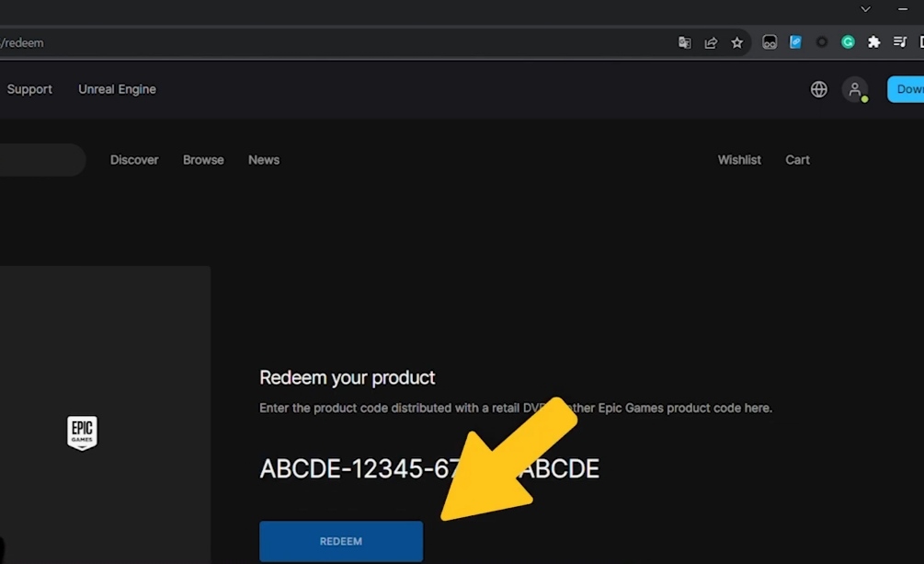The height and width of the screenshot is (564, 924).
Task: Click the Epic Games logo
Action: [x=82, y=433]
